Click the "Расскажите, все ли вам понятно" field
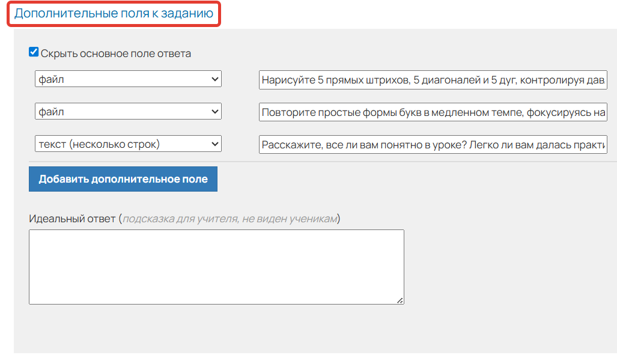 click(x=433, y=144)
